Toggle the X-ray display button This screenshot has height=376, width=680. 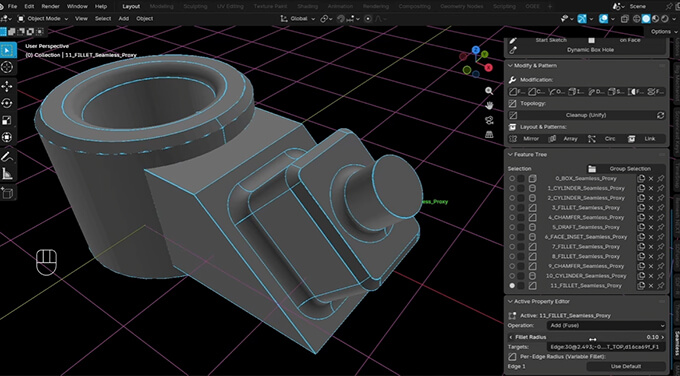(625, 19)
